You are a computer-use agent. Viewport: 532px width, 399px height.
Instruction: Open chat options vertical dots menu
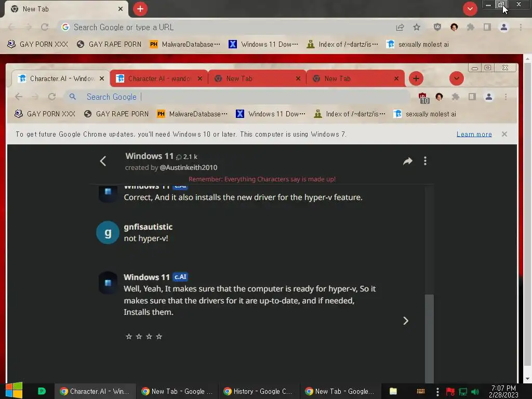425,161
